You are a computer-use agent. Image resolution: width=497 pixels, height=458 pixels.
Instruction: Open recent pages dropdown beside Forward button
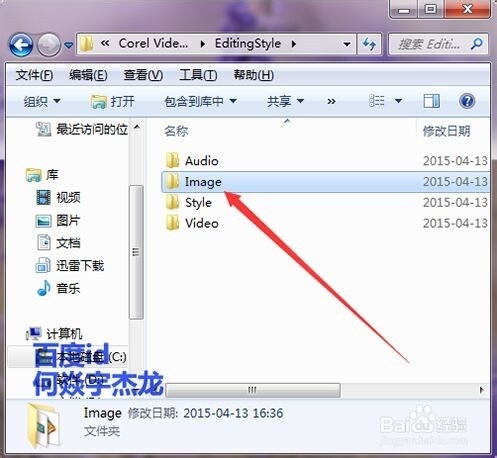point(69,45)
